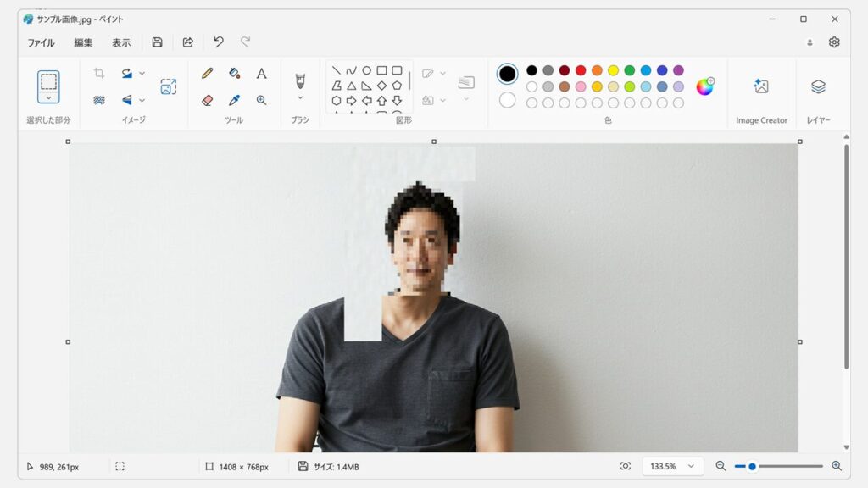Select the Magnifier tool

coord(261,100)
